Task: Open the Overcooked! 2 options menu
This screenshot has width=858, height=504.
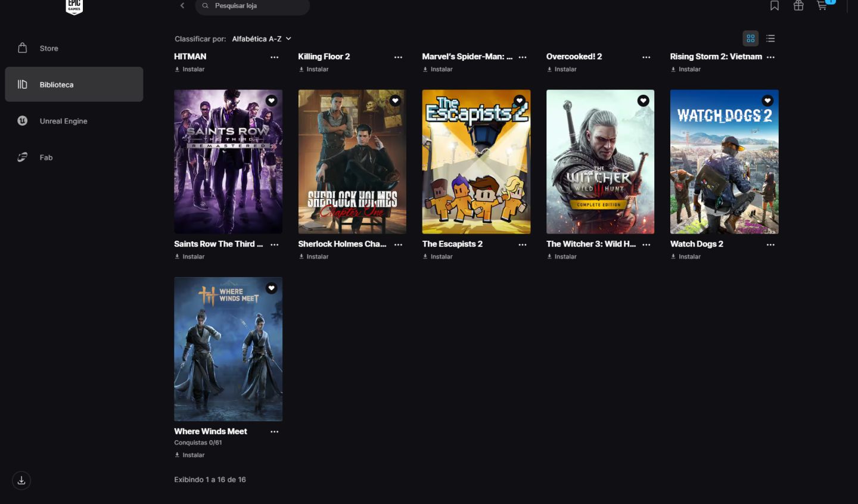Action: coord(646,57)
